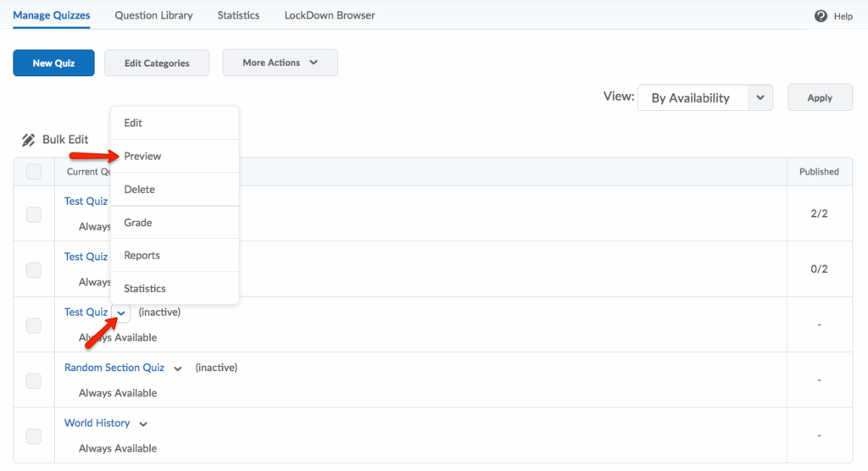Click the Help question mark icon
Viewport: 868px width, 471px height.
[x=821, y=16]
